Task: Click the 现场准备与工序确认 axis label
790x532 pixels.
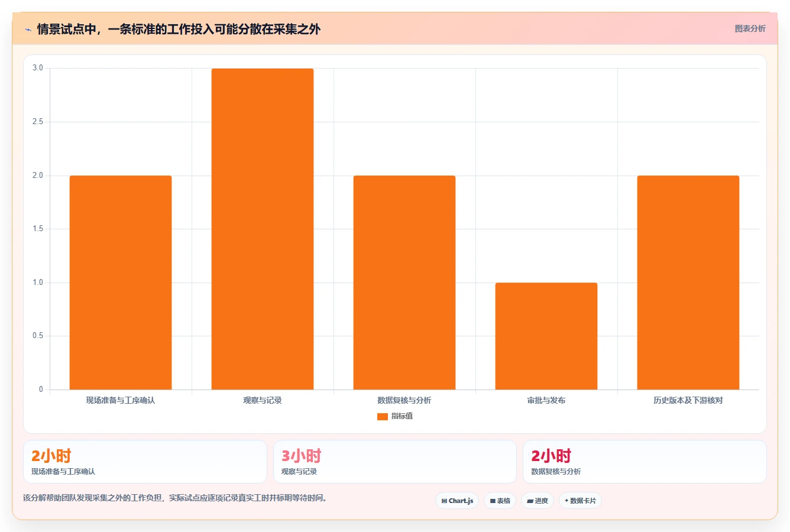Action: [121, 400]
